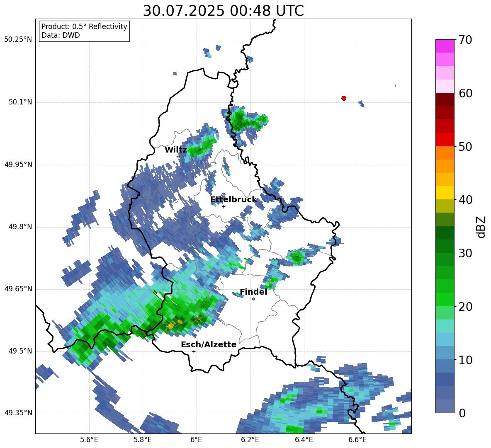491x448 pixels.
Task: Click the 50.1°N latitude label
Action: tap(20, 102)
